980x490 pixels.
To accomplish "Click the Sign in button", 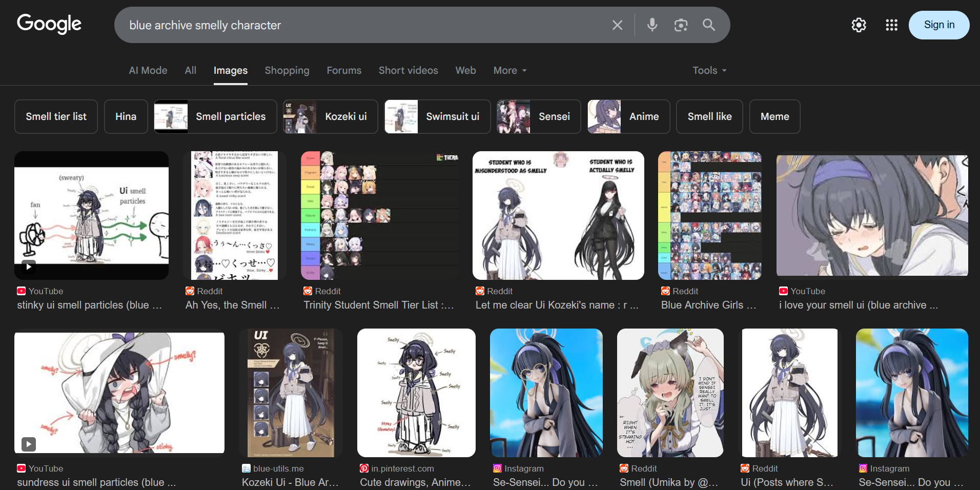I will (939, 25).
